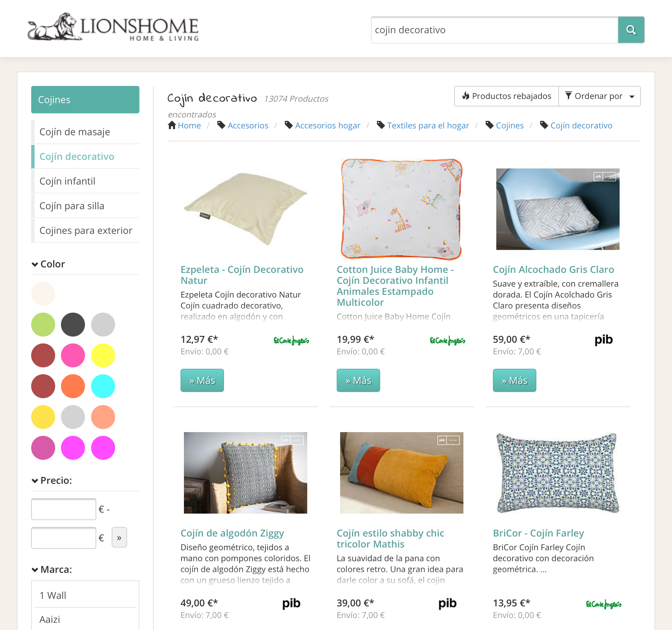Open the Cojín de algodón Ziggy link
This screenshot has width=672, height=630.
(x=232, y=533)
